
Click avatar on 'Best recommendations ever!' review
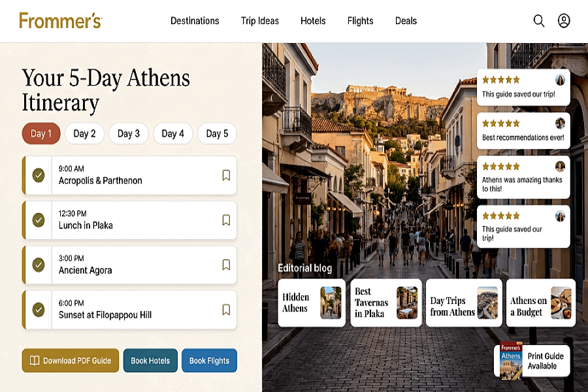click(560, 123)
